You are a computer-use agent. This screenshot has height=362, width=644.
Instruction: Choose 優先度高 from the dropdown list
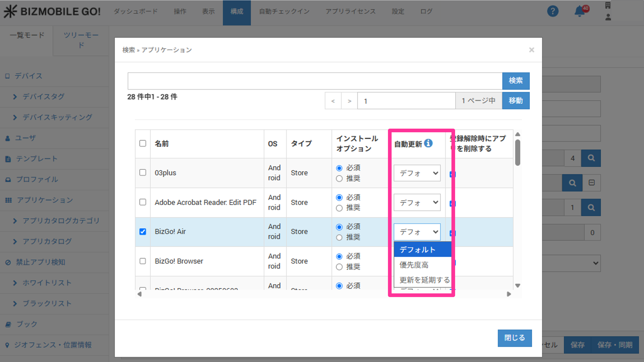(x=414, y=265)
